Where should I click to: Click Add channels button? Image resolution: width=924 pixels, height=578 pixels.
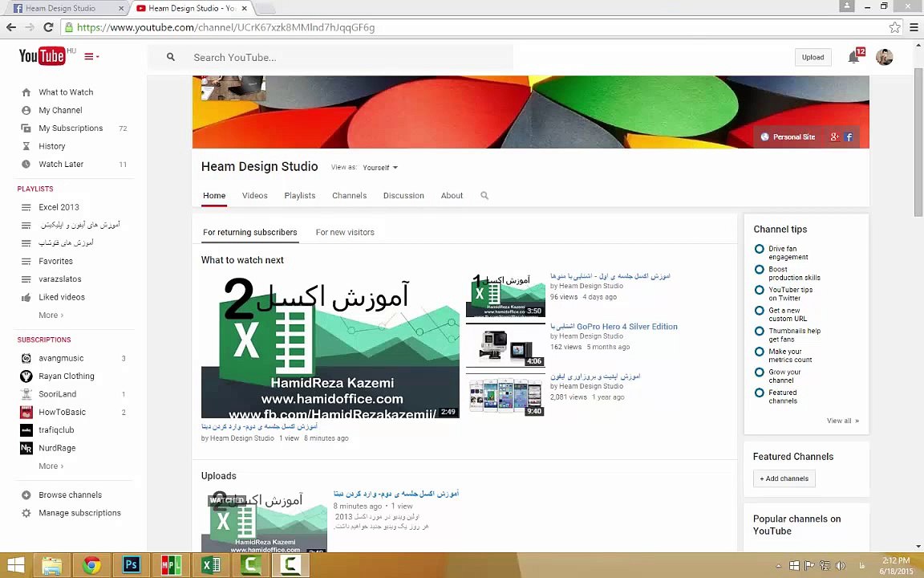(x=784, y=479)
